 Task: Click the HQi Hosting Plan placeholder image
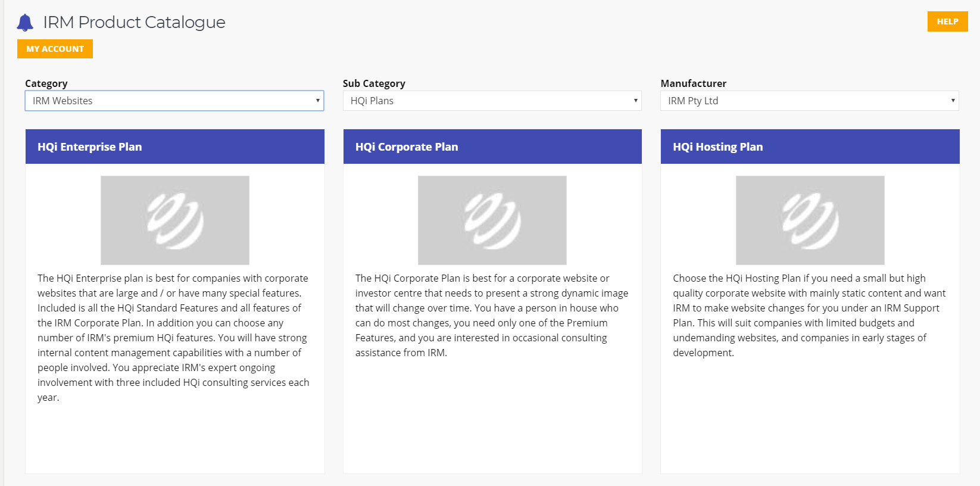tap(810, 220)
